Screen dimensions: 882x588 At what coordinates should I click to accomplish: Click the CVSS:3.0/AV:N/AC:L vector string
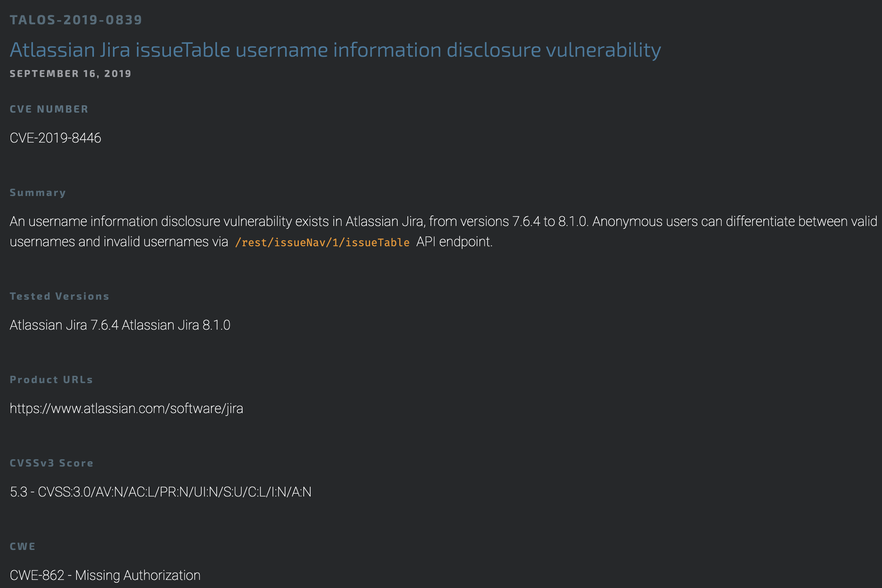[175, 492]
